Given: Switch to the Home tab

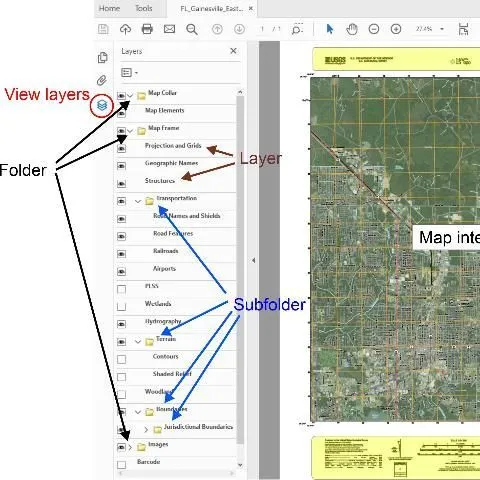Looking at the screenshot, I should (109, 8).
